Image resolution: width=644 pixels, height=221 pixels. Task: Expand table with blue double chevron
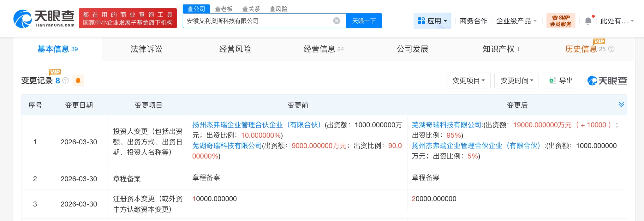[x=621, y=105]
